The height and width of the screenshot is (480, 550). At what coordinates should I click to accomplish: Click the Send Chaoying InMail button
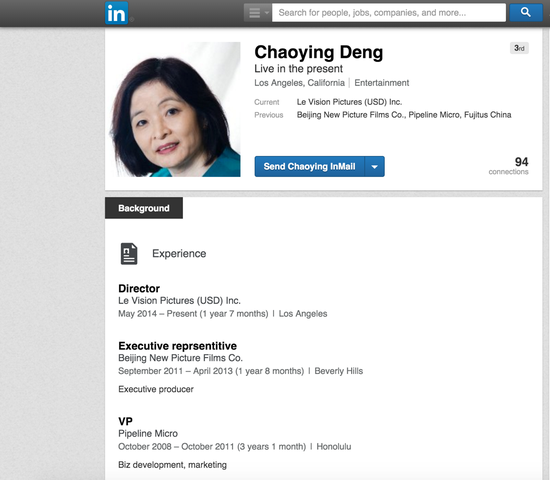coord(309,166)
